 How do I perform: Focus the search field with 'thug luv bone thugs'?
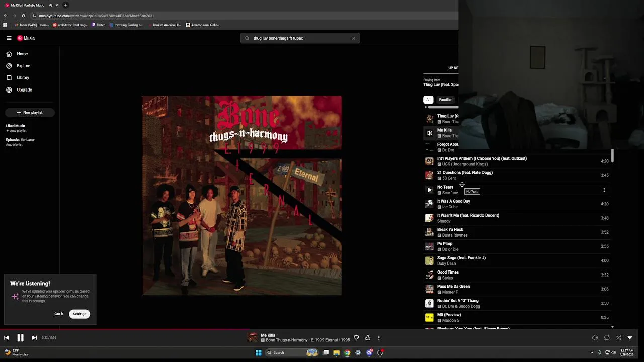(x=300, y=38)
